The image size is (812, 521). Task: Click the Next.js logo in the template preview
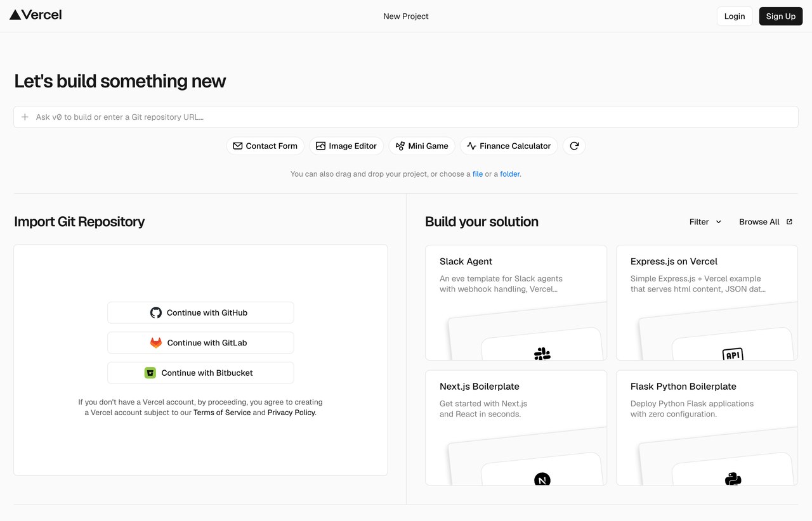[x=542, y=479]
